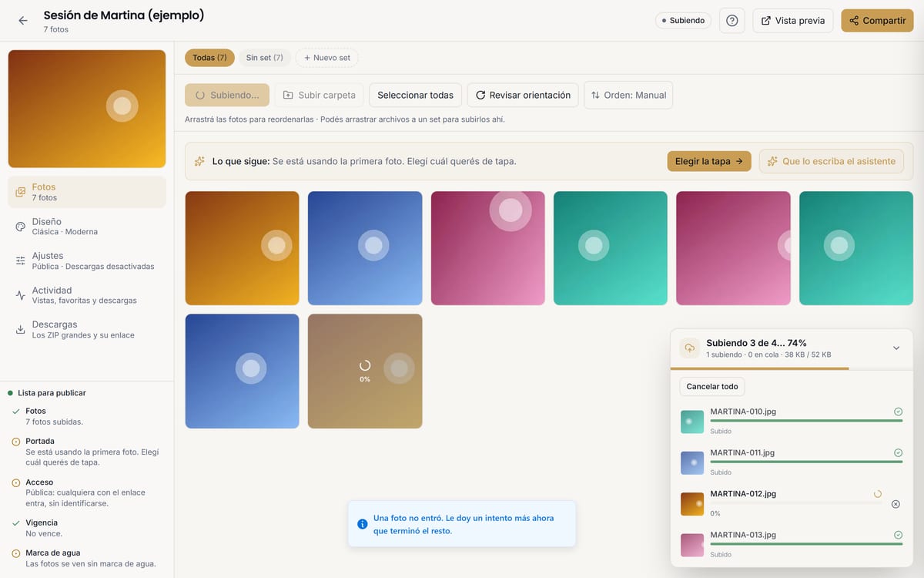Choose Que lo escriba el asistente
This screenshot has height=578, width=924.
click(832, 161)
